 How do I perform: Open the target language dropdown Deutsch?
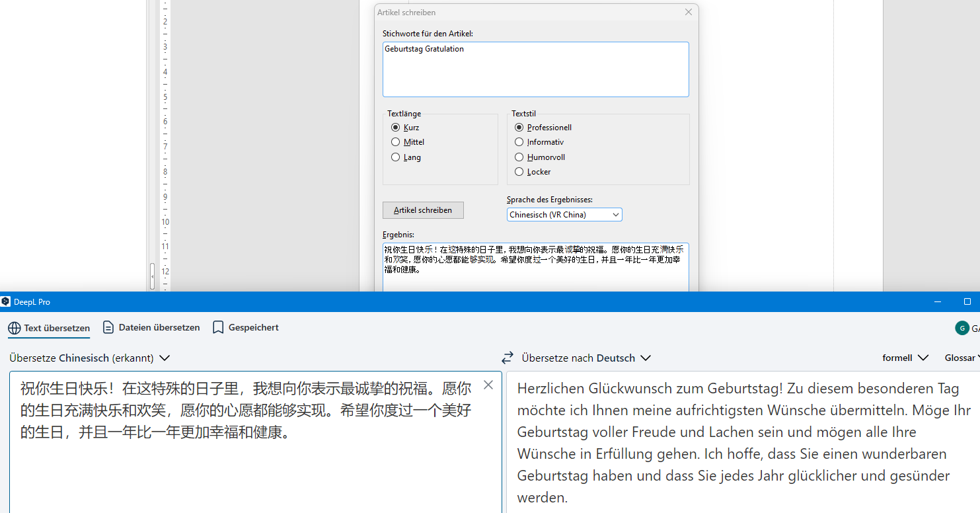pyautogui.click(x=586, y=358)
